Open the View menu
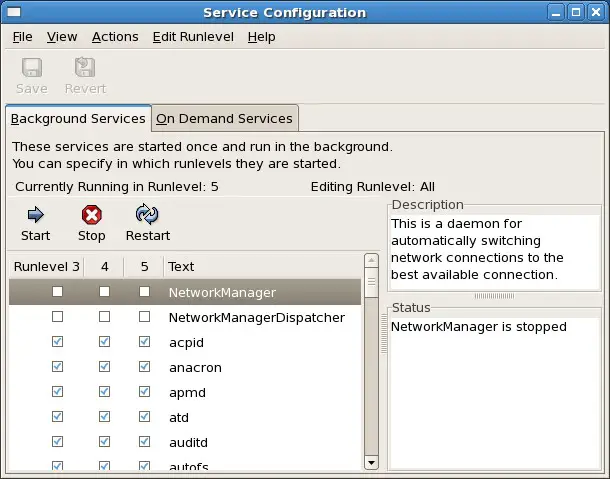Viewport: 610px width, 479px height. pos(62,37)
